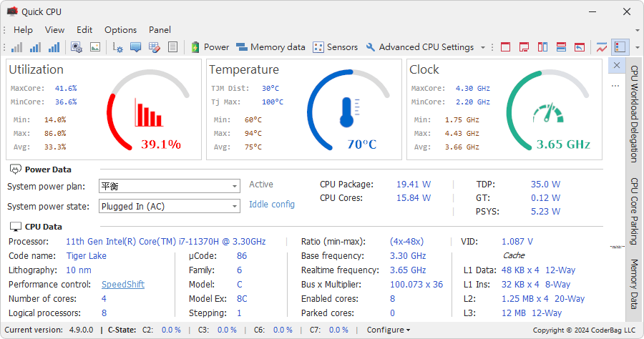Click the two-column red and blue layout icon
Screen dimensions: 644x339
click(542, 47)
